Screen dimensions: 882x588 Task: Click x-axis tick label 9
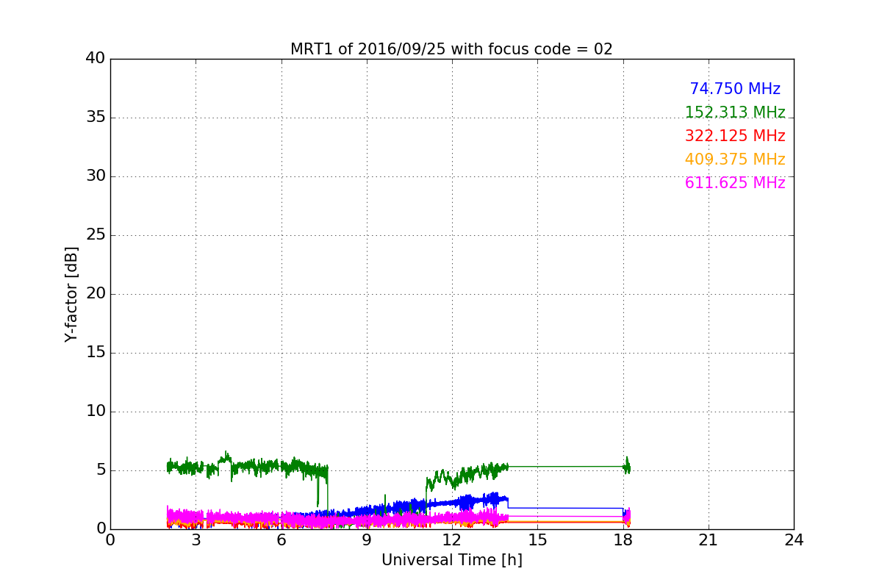(x=367, y=539)
